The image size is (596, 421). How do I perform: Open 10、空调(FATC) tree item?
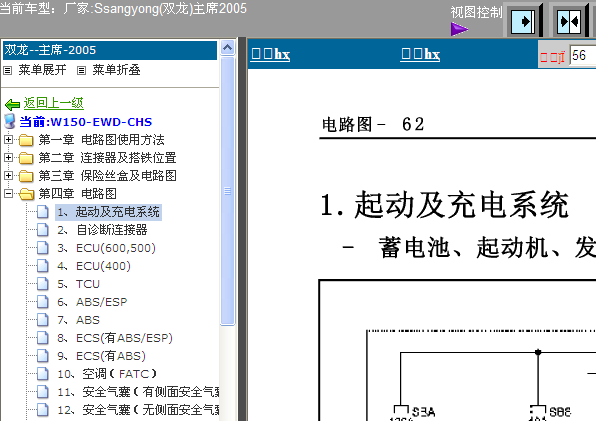click(x=107, y=374)
